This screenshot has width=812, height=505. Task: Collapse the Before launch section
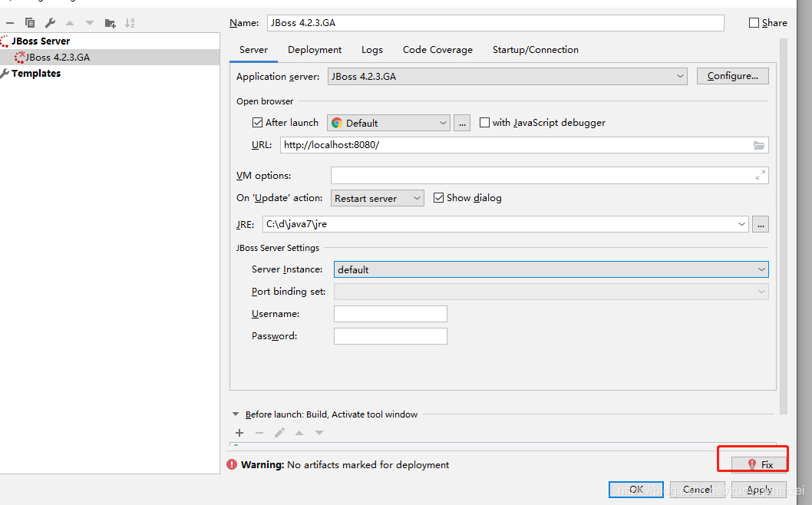click(x=236, y=414)
